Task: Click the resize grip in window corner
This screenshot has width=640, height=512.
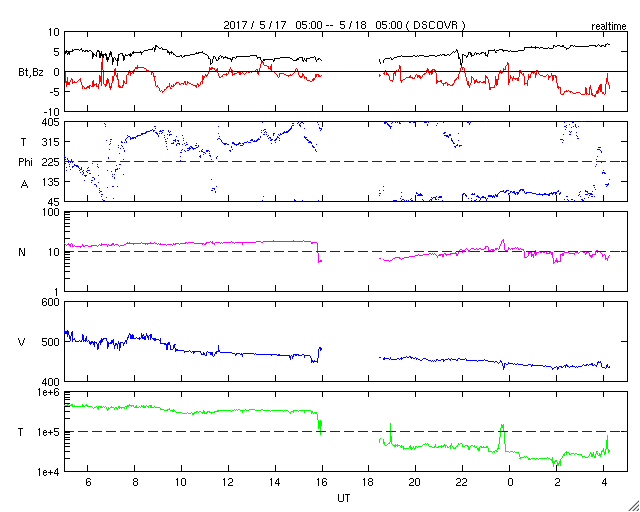Action: [633, 505]
